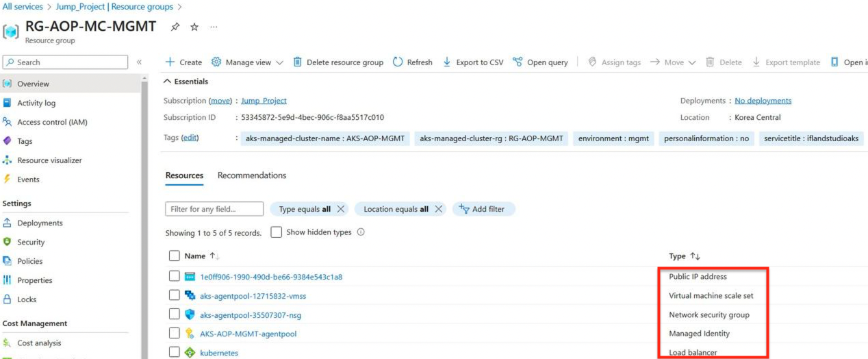This screenshot has height=359, width=868.
Task: Click the Properties sidebar icon
Action: coord(8,280)
